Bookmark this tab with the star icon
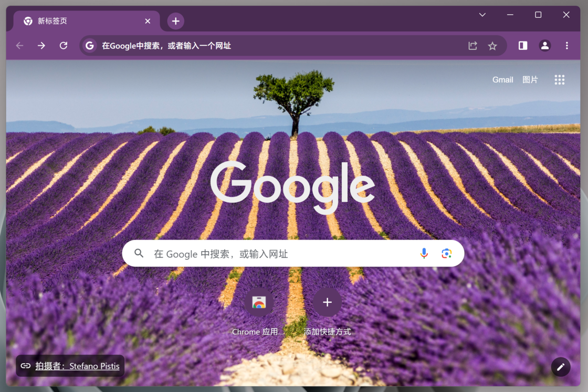This screenshot has width=588, height=392. pos(492,46)
